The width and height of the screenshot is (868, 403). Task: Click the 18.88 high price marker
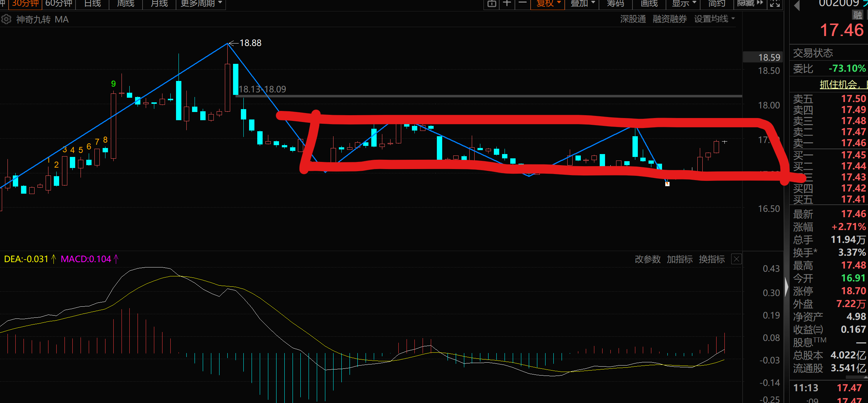pyautogui.click(x=250, y=43)
